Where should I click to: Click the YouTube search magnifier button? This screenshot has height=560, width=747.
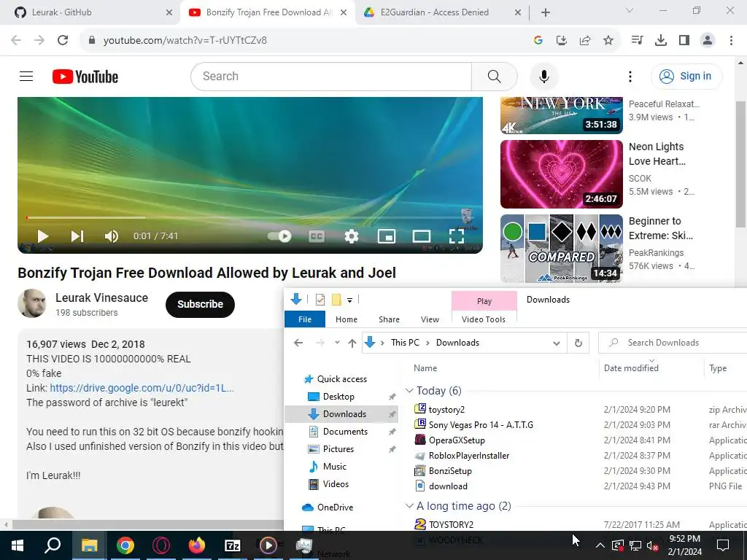494,76
